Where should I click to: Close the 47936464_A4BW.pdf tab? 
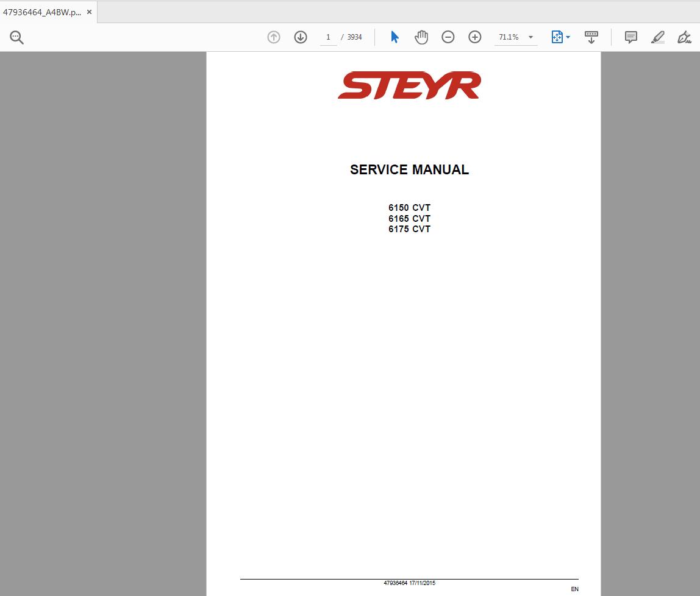pyautogui.click(x=88, y=11)
